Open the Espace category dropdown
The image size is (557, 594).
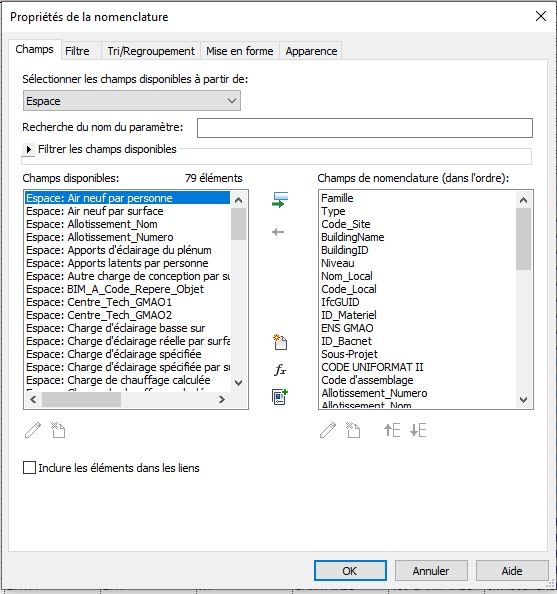[132, 101]
